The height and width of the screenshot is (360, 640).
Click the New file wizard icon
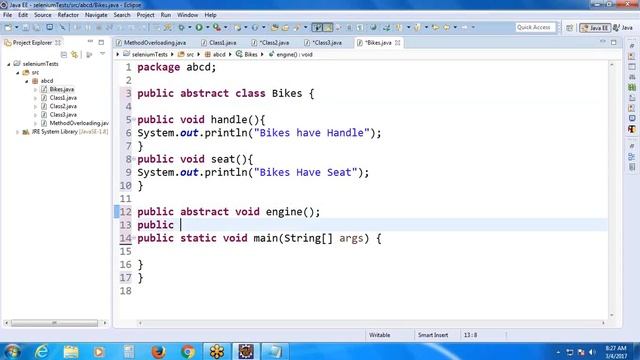tap(8, 27)
